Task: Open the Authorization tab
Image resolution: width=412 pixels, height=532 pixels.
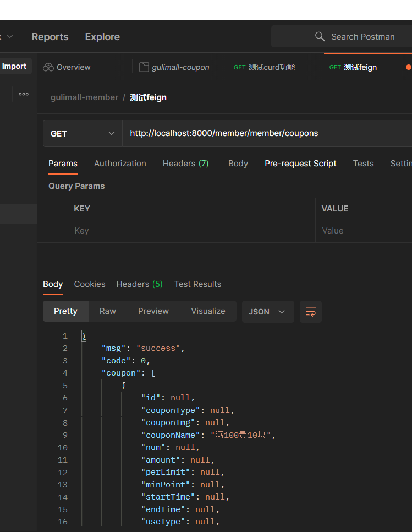Action: (x=120, y=164)
